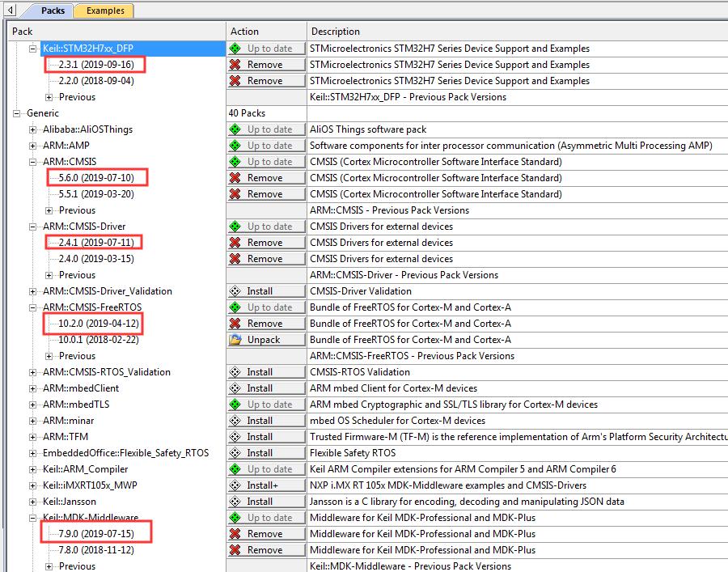Click the red X Remove icon for CMSIS 5.6.0
728x572 pixels.
pyautogui.click(x=235, y=178)
